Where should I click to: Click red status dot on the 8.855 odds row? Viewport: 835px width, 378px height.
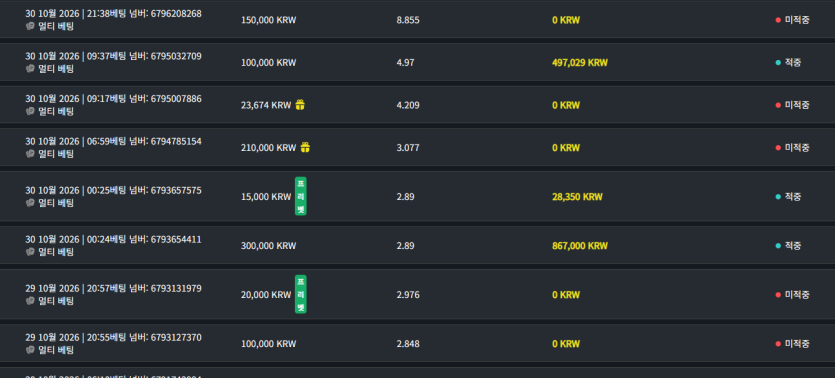tap(778, 20)
